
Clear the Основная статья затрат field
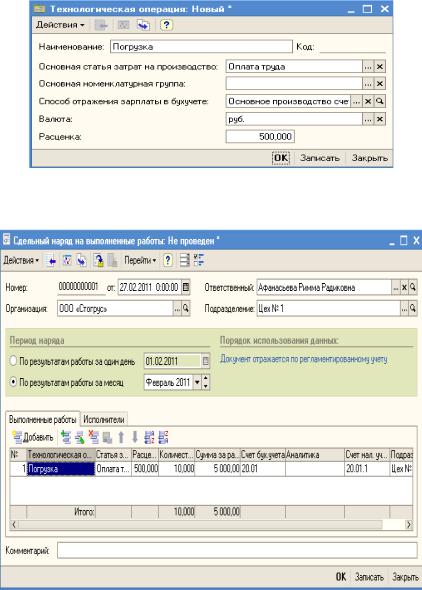(380, 67)
